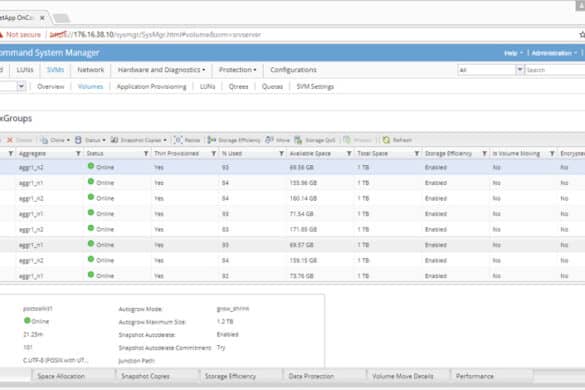The image size is (585, 390).
Task: Open the Quotas sub-tab
Action: tap(272, 87)
